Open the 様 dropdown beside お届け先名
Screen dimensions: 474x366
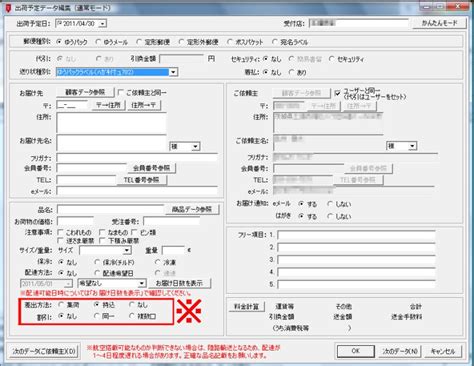196,146
